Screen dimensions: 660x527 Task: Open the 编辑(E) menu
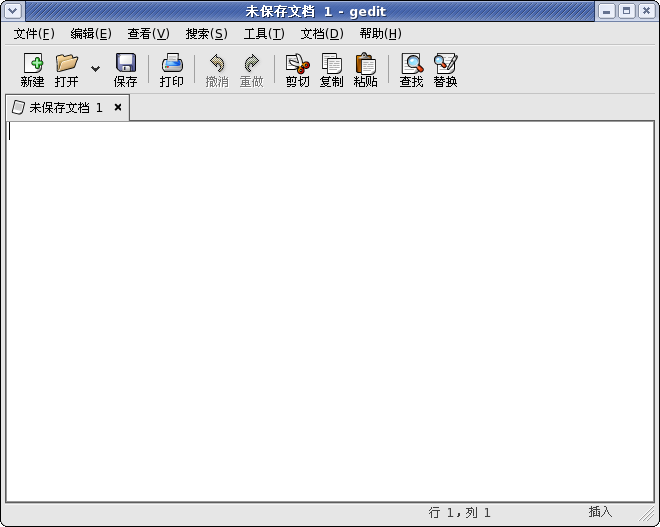(91, 34)
